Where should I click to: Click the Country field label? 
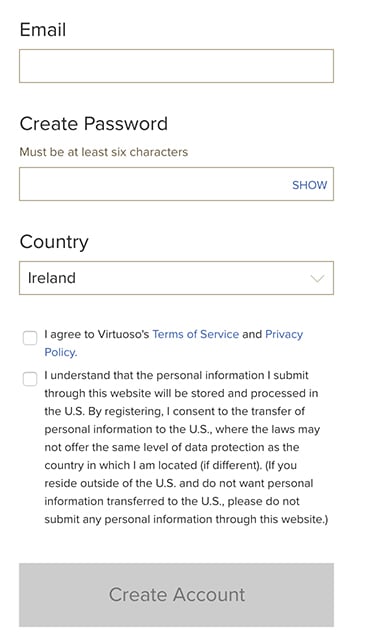point(54,242)
